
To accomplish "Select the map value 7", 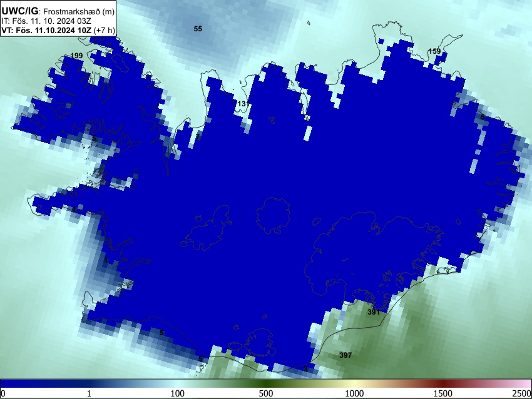I will click(x=198, y=137).
